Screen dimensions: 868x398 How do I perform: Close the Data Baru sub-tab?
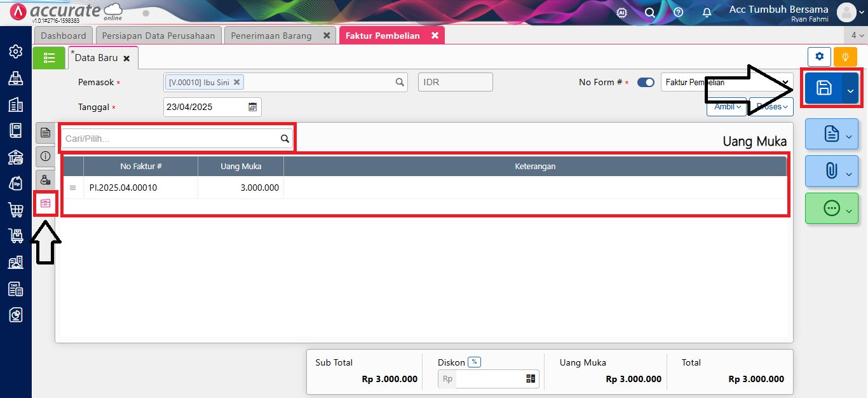pyautogui.click(x=126, y=58)
